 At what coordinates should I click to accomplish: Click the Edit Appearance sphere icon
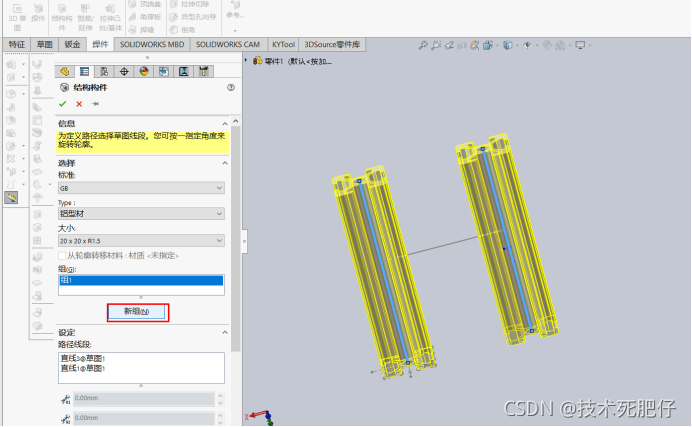(547, 45)
